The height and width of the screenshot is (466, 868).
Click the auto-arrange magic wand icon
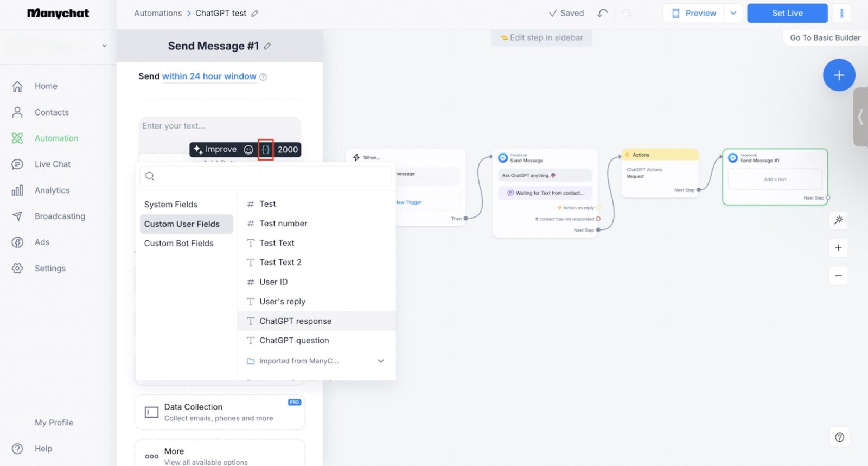coord(838,220)
